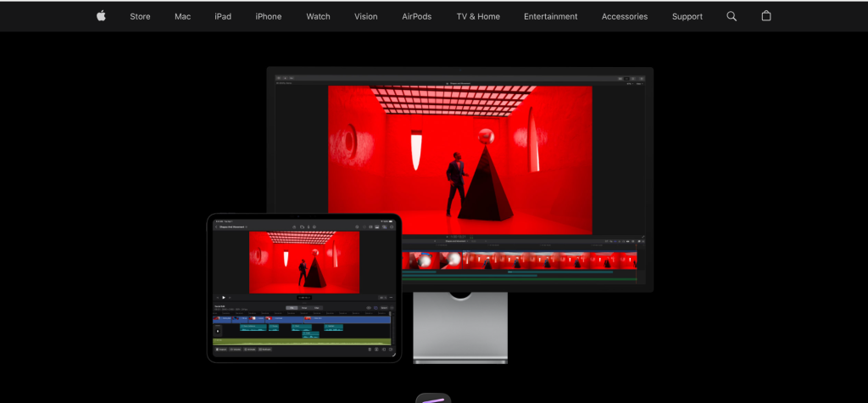This screenshot has height=403, width=868.
Task: Select iPad in the navigation bar
Action: coord(223,16)
